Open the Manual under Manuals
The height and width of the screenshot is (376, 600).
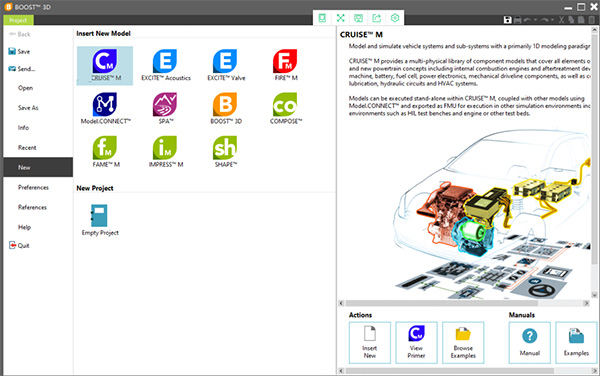(530, 342)
